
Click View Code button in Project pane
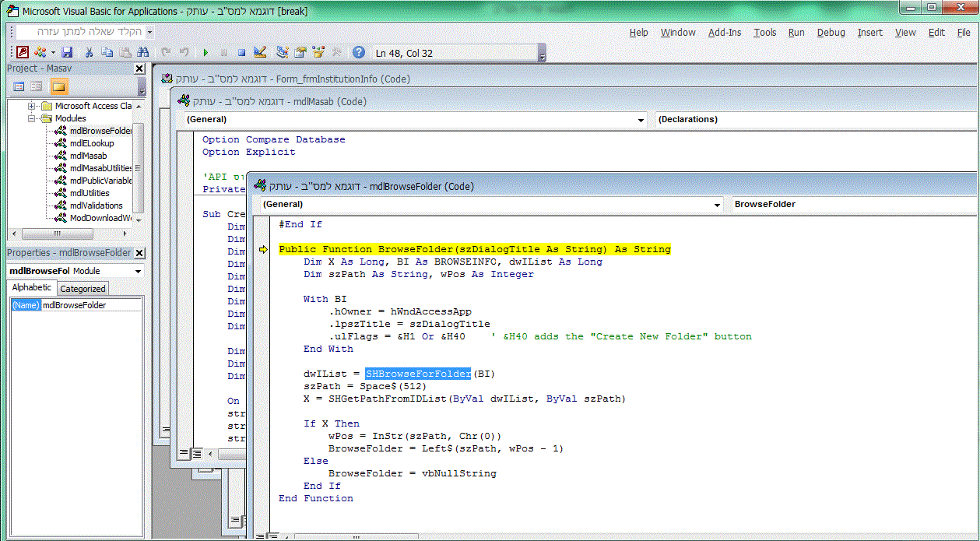pos(19,86)
